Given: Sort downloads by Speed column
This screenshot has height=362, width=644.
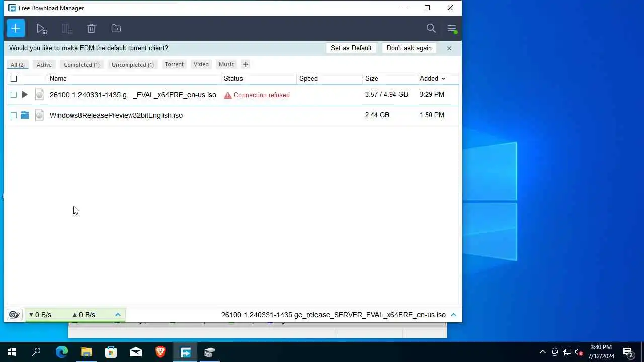Looking at the screenshot, I should pyautogui.click(x=308, y=79).
